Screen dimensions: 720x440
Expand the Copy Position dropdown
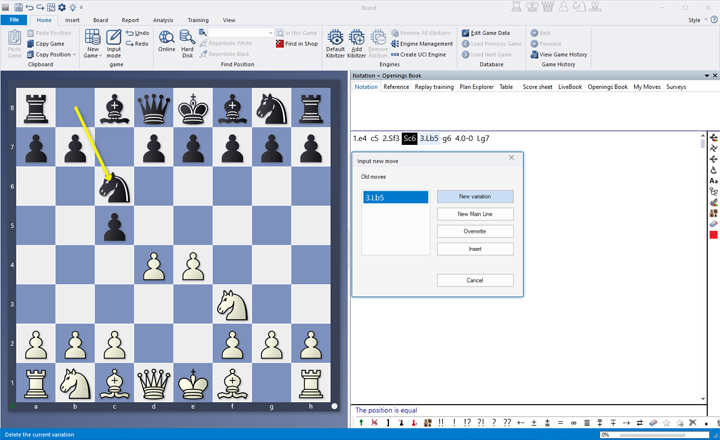(x=74, y=54)
